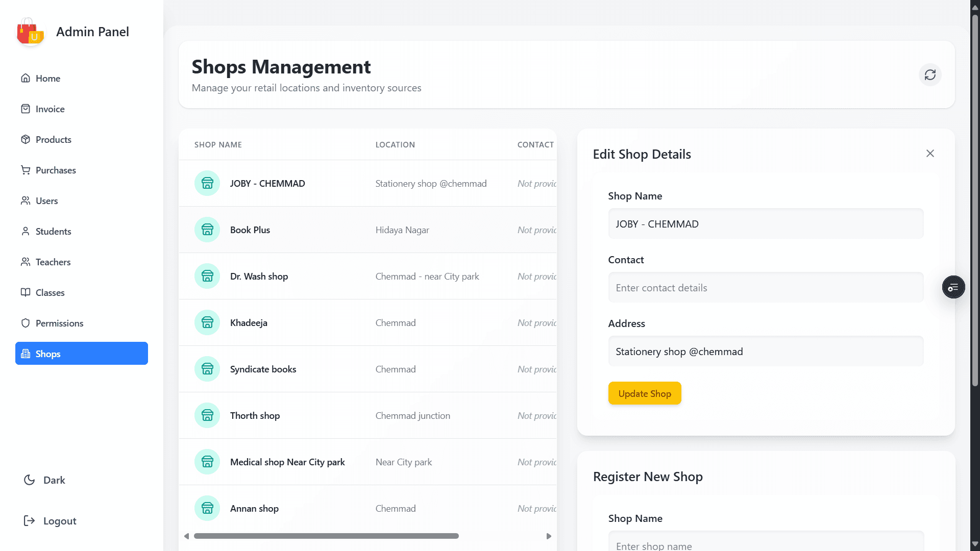Click the store icon for Dr. Wash shop
The height and width of the screenshot is (551, 980).
207,276
